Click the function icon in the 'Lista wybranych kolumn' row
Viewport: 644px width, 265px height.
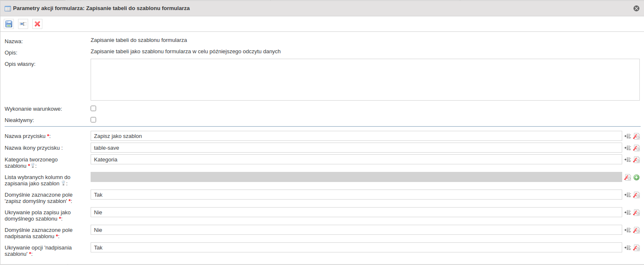(628, 177)
